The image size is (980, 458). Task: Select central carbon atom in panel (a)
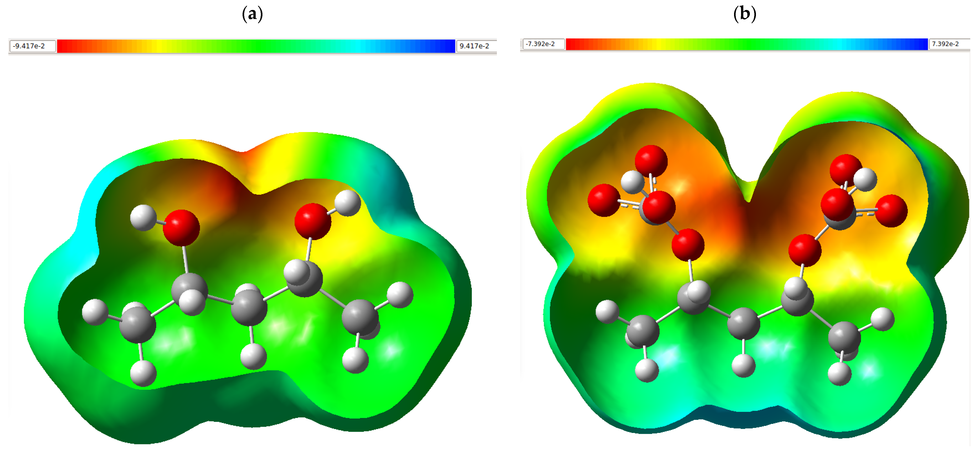(249, 307)
